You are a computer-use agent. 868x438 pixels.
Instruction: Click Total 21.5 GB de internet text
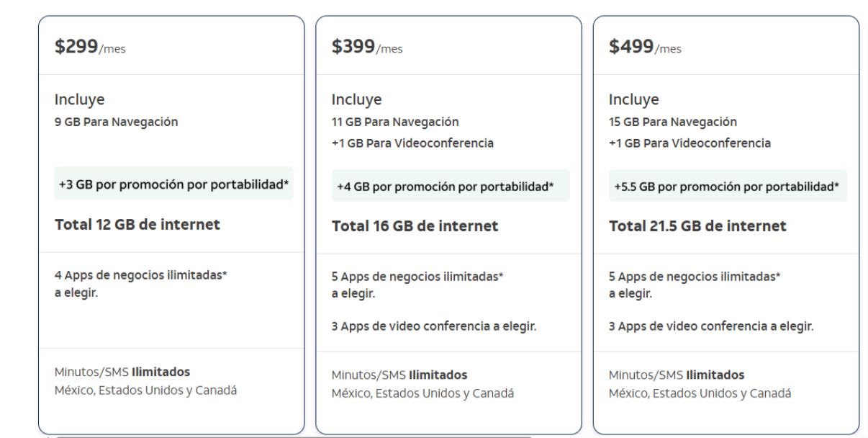tap(697, 225)
